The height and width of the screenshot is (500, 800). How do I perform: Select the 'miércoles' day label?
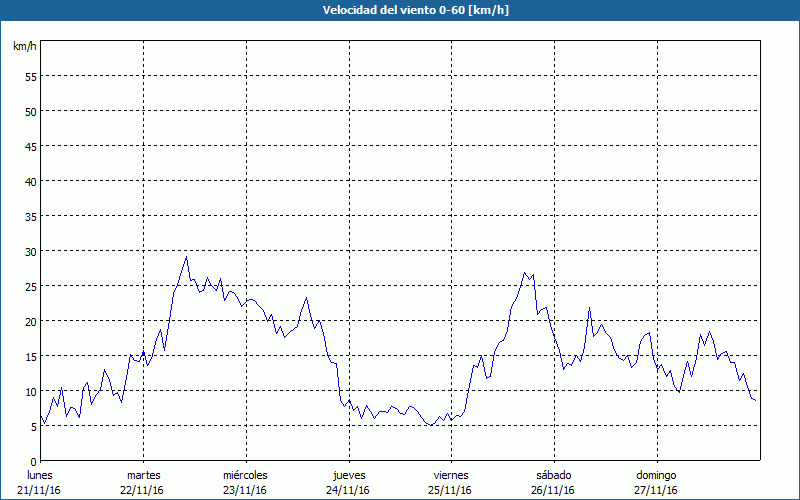click(245, 475)
